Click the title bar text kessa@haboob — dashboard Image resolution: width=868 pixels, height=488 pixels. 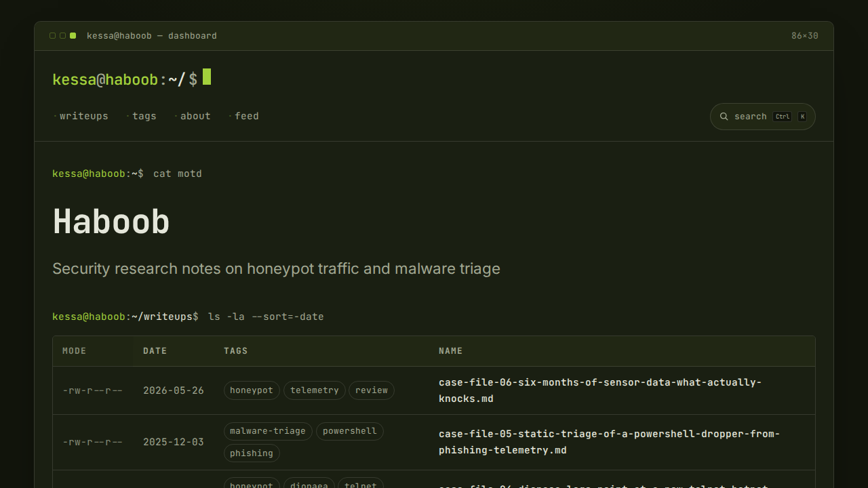(x=152, y=36)
